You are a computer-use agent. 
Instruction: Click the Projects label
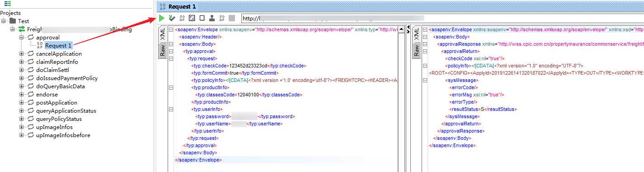[10, 13]
